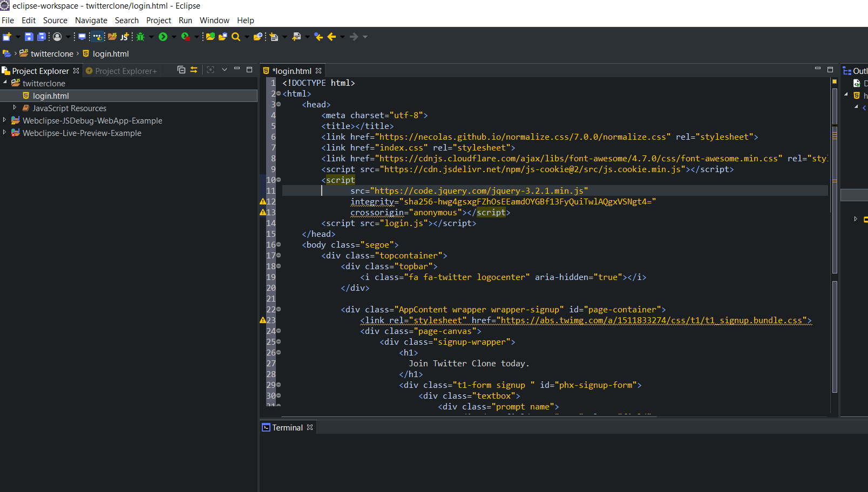This screenshot has width=868, height=492.
Task: Open the File menu
Action: click(8, 20)
